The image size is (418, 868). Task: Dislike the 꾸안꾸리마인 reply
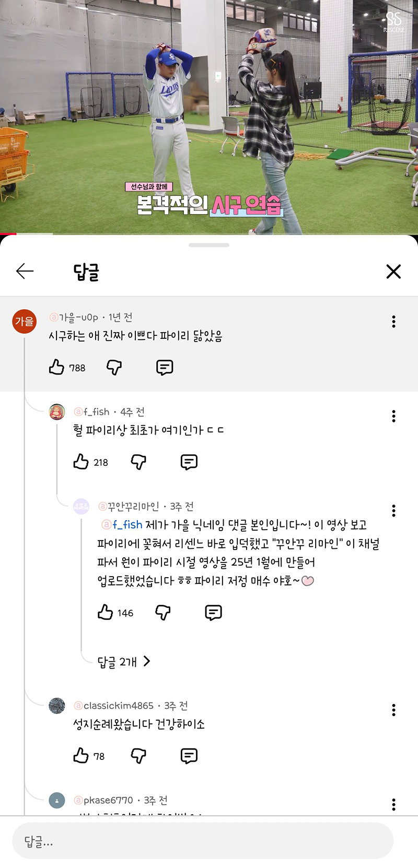[163, 612]
